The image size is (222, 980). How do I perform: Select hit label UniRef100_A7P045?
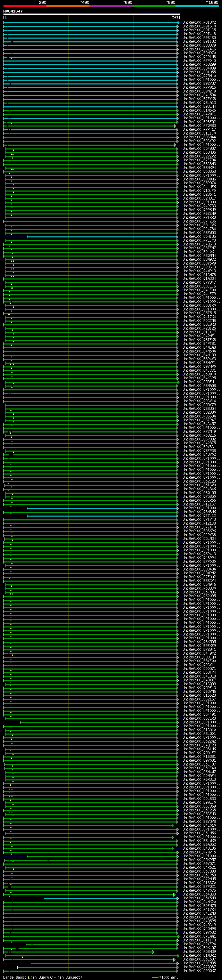[199, 60]
